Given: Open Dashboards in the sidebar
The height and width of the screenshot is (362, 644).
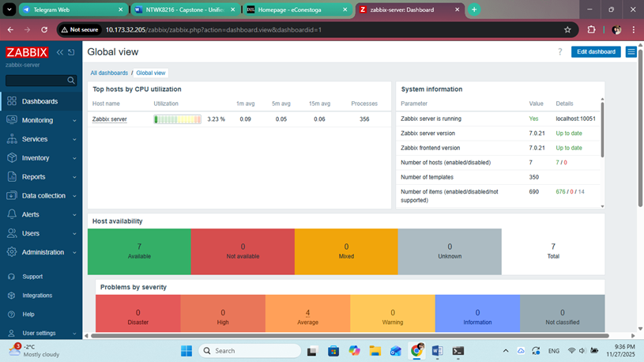Looking at the screenshot, I should point(41,101).
